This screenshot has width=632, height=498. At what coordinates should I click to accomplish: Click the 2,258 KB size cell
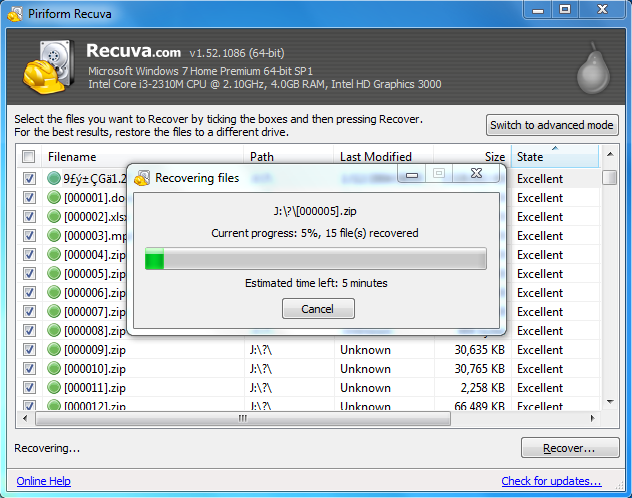point(483,388)
